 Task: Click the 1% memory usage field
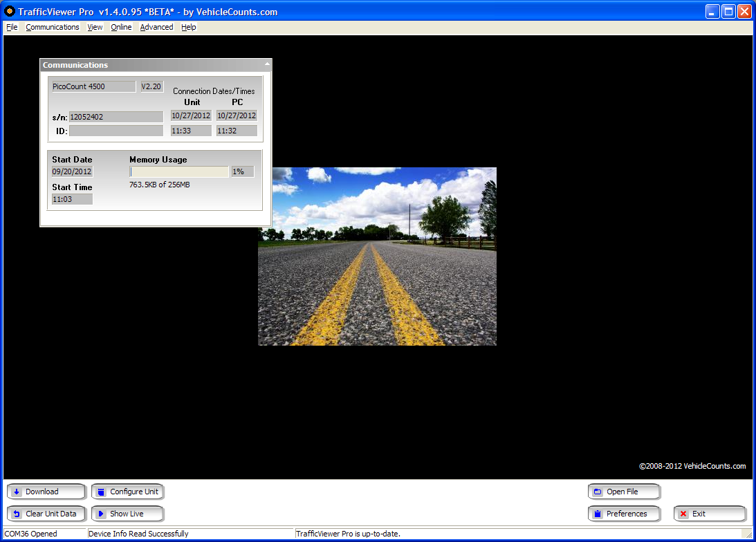243,171
